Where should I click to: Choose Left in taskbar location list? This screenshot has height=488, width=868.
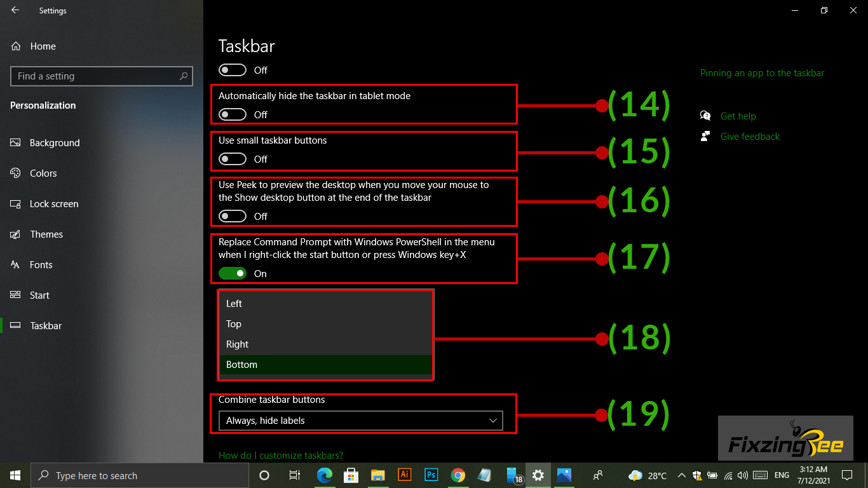click(x=234, y=304)
